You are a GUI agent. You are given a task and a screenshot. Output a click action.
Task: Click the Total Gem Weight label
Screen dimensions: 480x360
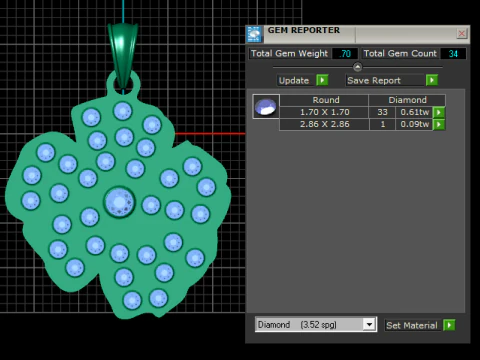point(289,54)
